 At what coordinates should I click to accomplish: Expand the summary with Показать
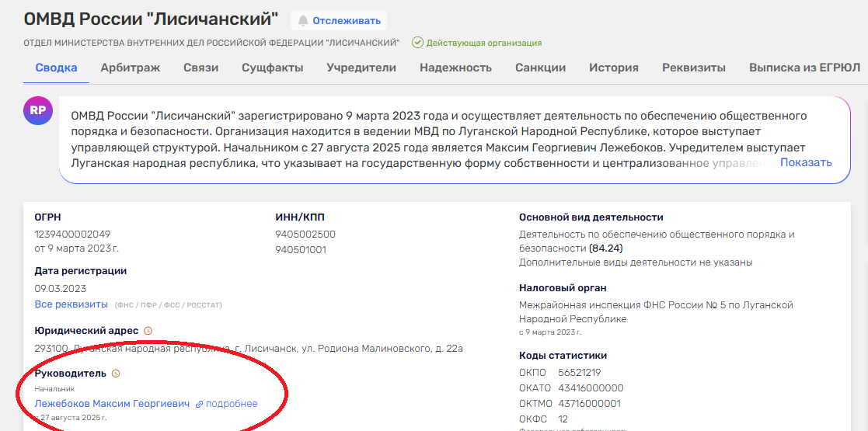click(806, 162)
